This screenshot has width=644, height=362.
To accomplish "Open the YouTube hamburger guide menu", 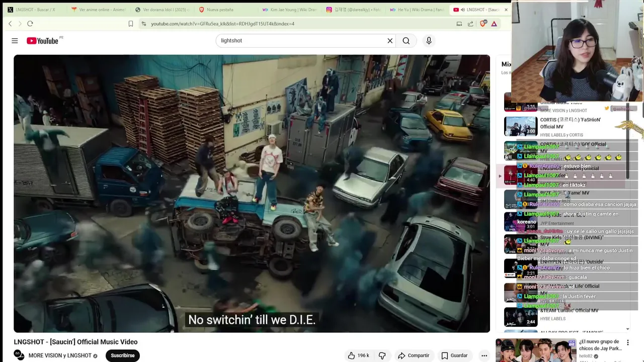I will [15, 41].
